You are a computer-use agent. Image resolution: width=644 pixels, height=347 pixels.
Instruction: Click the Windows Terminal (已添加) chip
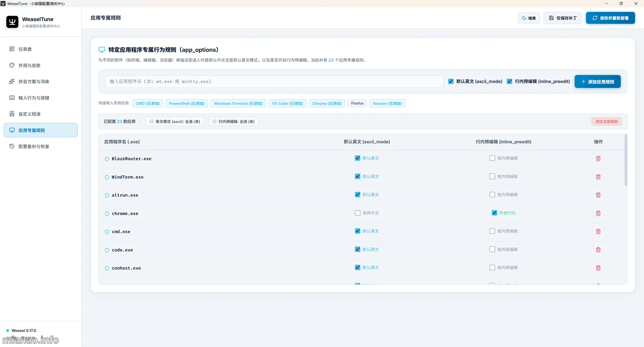[238, 103]
